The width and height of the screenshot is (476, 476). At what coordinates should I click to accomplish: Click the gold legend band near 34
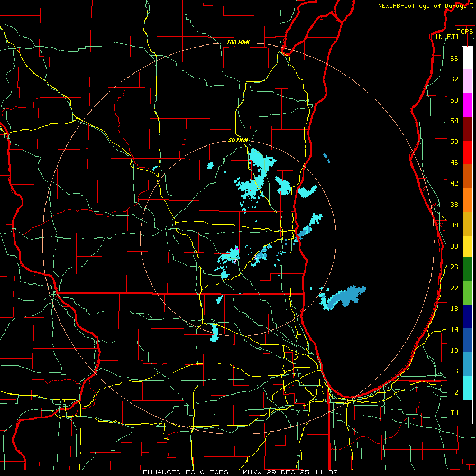467,224
